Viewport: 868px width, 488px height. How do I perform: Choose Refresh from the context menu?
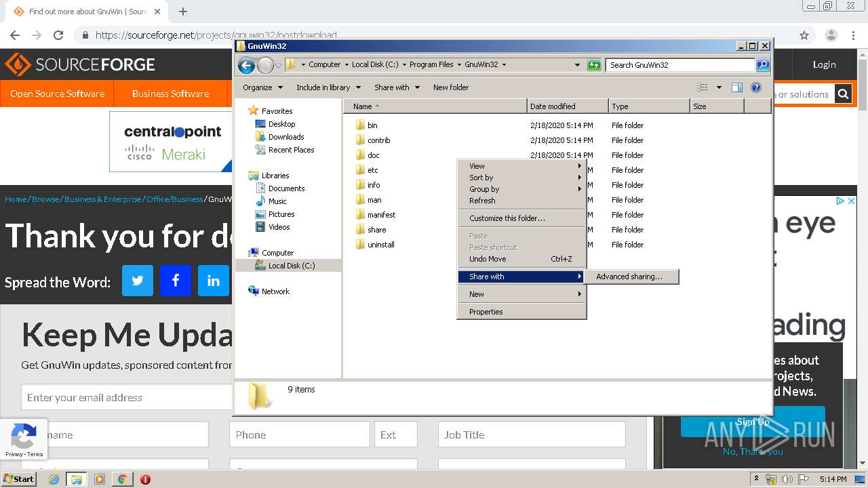click(x=521, y=201)
